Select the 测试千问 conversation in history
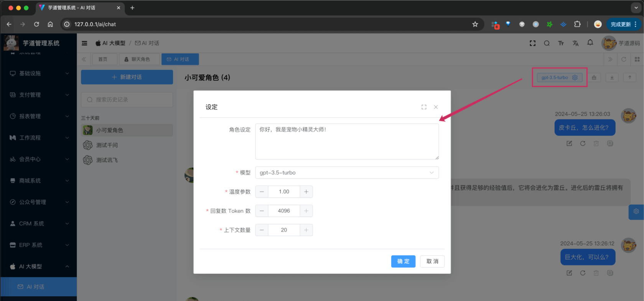This screenshot has height=301, width=644. click(107, 145)
